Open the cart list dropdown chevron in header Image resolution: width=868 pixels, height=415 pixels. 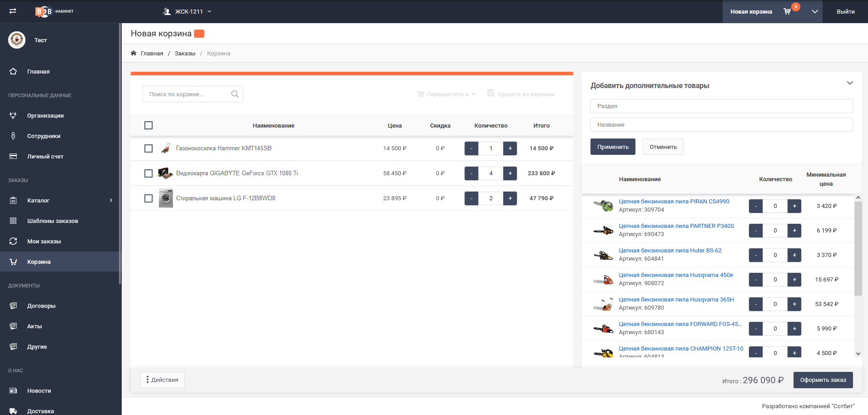click(814, 11)
